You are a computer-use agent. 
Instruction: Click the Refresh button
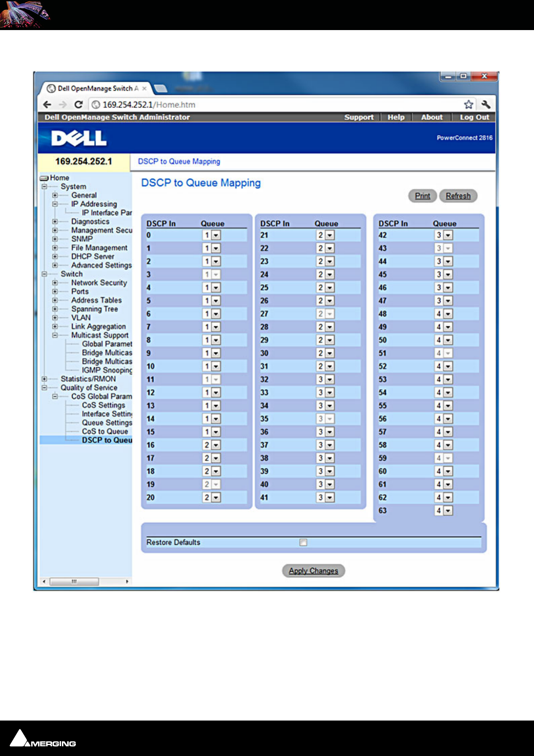coord(458,196)
